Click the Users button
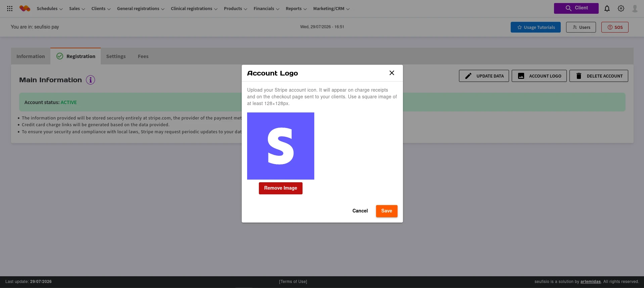Viewport: 644px width, 288px height. (581, 27)
